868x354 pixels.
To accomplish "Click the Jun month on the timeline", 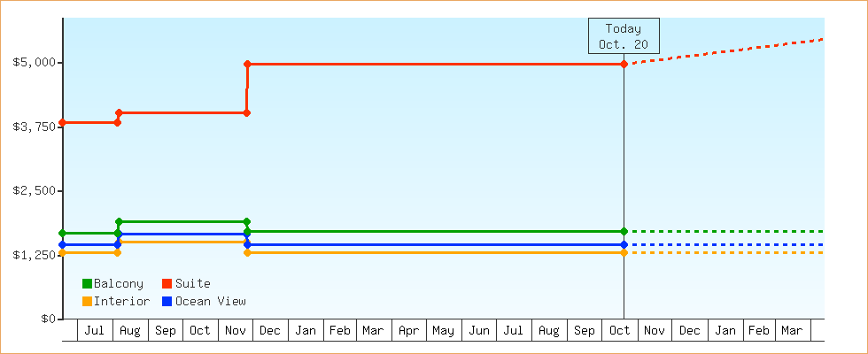I will pos(478,331).
